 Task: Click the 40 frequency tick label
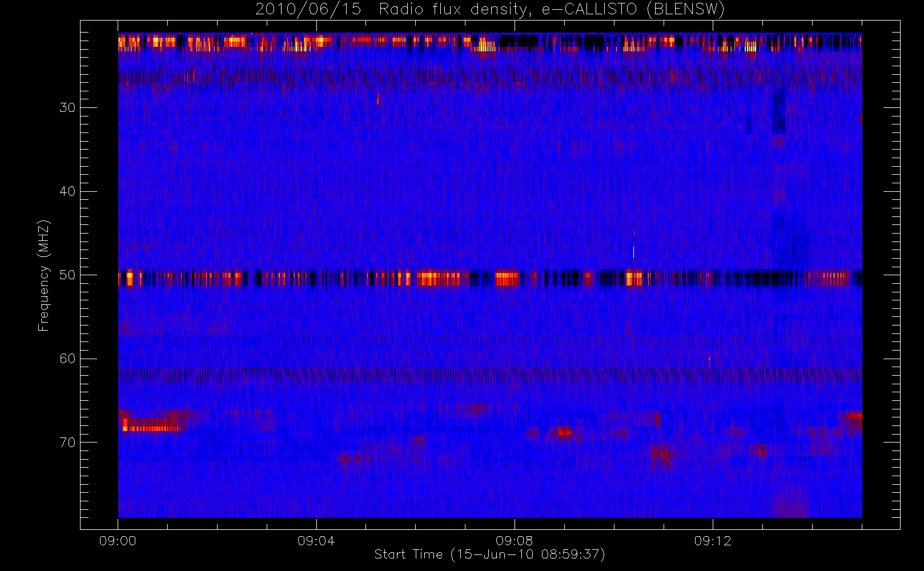point(67,191)
